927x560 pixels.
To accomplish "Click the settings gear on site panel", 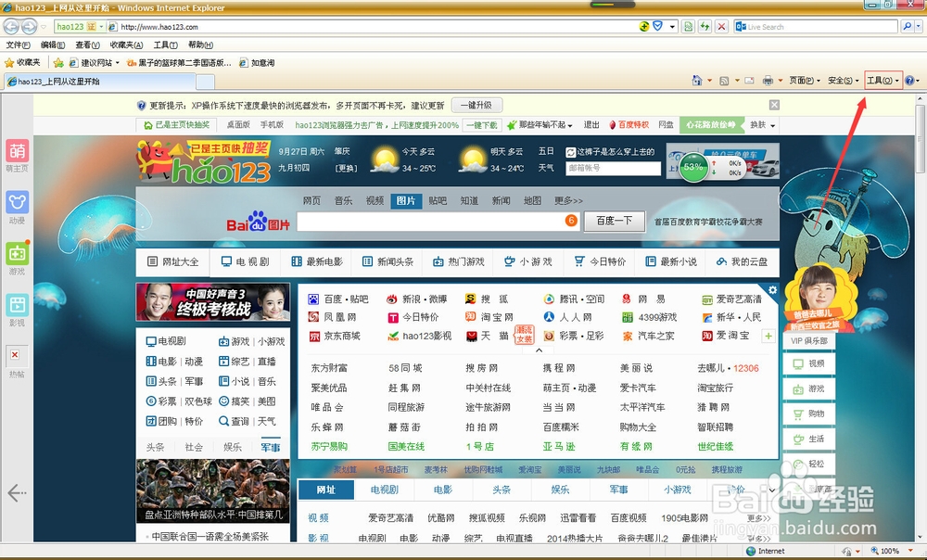I will pos(772,290).
